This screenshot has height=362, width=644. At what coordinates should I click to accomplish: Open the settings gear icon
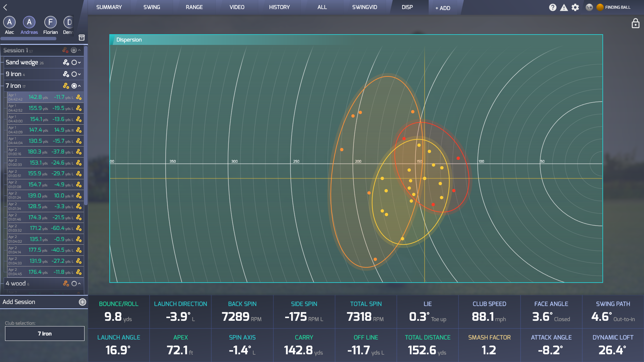(575, 7)
